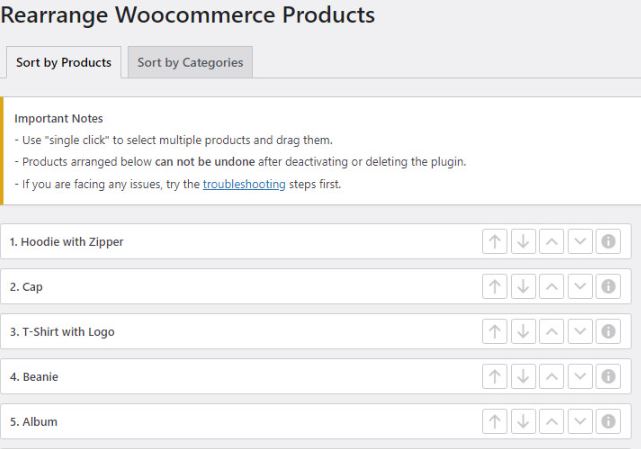The height and width of the screenshot is (449, 641).
Task: Show info for Album product
Action: point(608,422)
